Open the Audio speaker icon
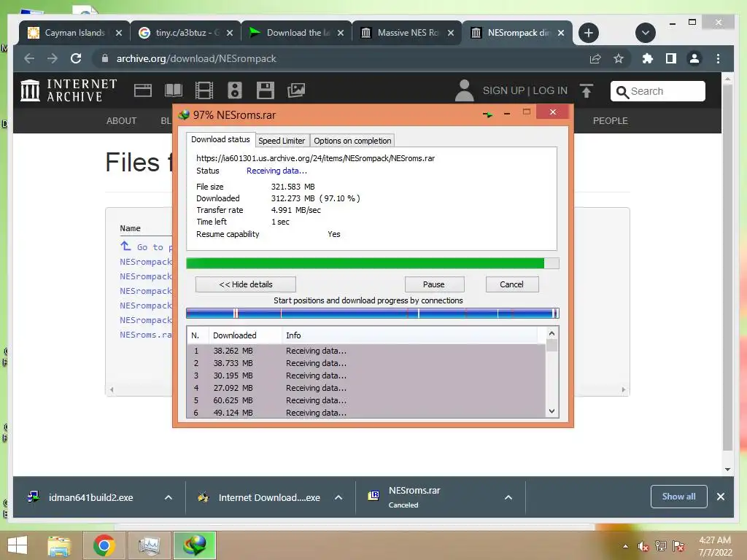Image resolution: width=747 pixels, height=560 pixels. [x=234, y=90]
